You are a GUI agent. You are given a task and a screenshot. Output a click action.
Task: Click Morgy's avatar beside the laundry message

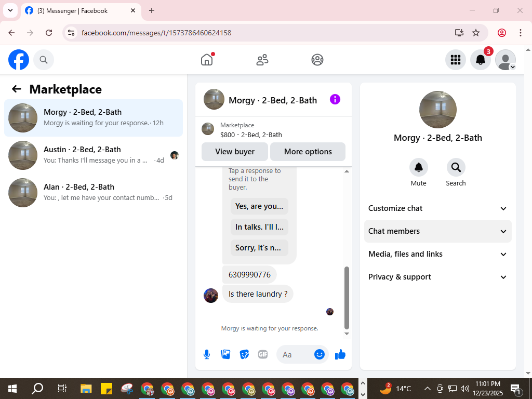211,296
